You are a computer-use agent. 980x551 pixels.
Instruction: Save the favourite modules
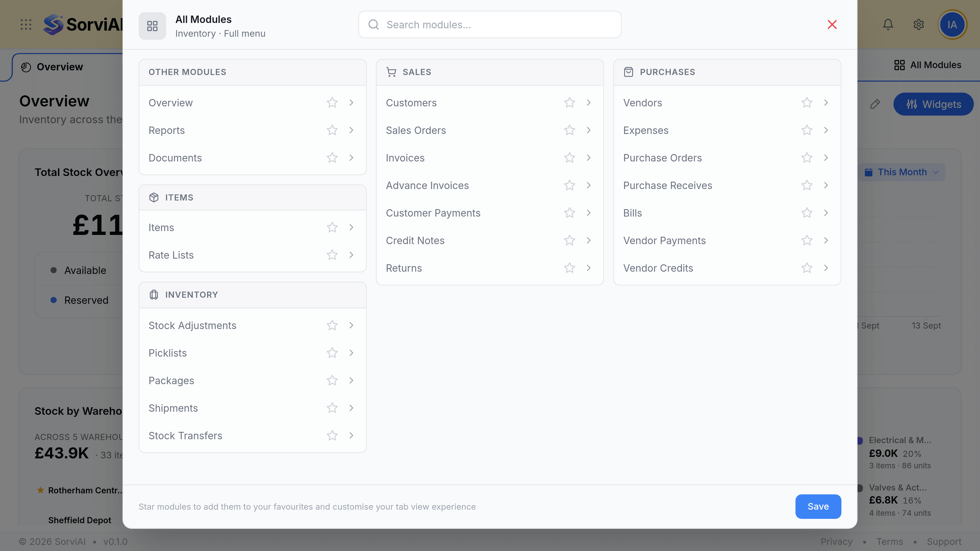click(x=818, y=507)
